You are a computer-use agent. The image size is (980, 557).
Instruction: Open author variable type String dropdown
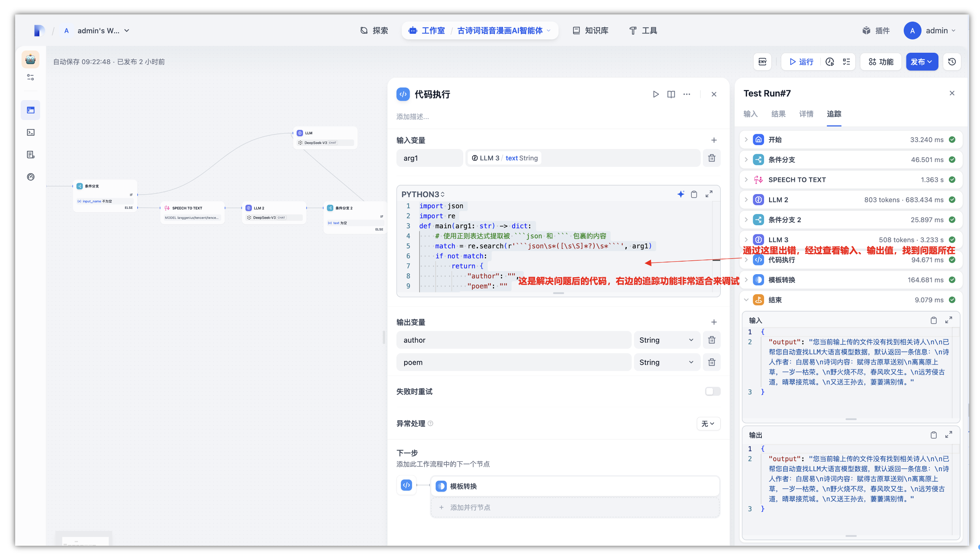(666, 340)
